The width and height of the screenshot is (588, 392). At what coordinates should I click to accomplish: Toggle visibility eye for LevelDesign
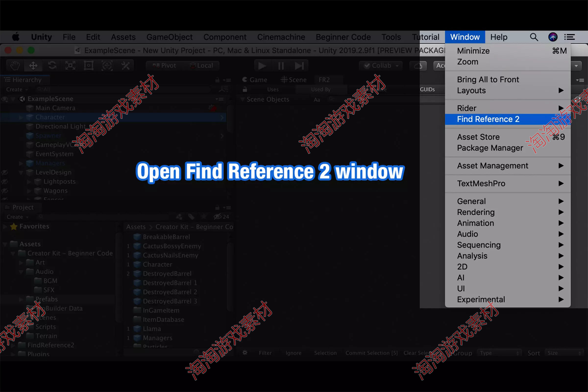coord(4,172)
